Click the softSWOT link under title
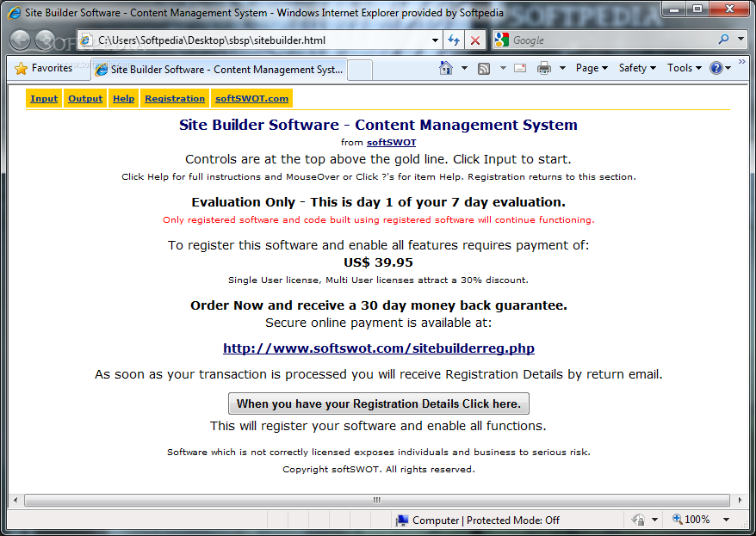 (391, 143)
